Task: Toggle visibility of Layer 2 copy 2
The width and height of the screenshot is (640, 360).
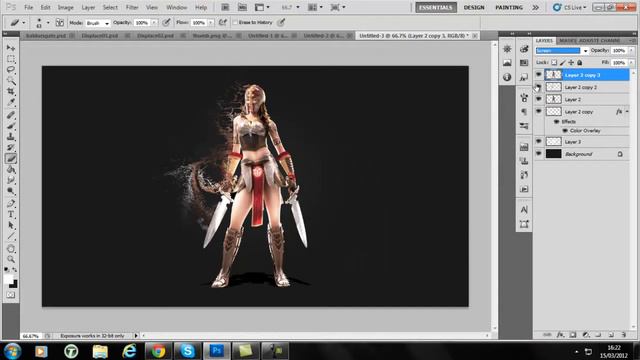Action: (x=538, y=87)
